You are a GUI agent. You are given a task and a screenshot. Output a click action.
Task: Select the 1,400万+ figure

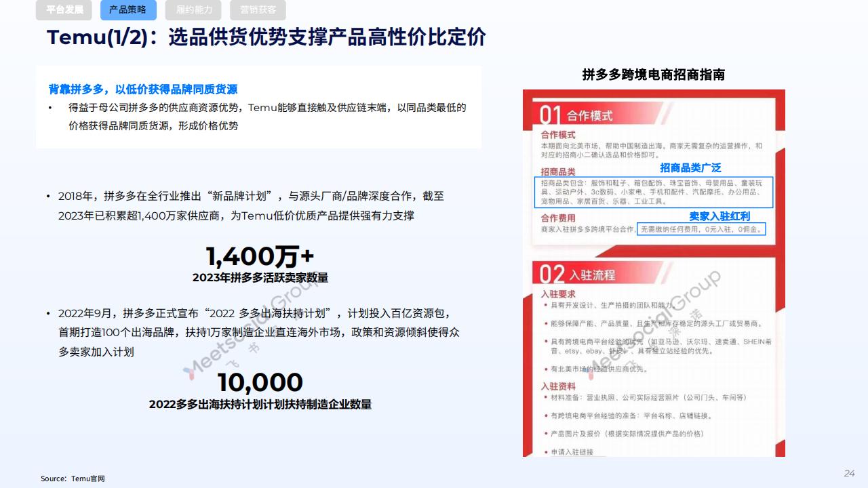point(260,256)
